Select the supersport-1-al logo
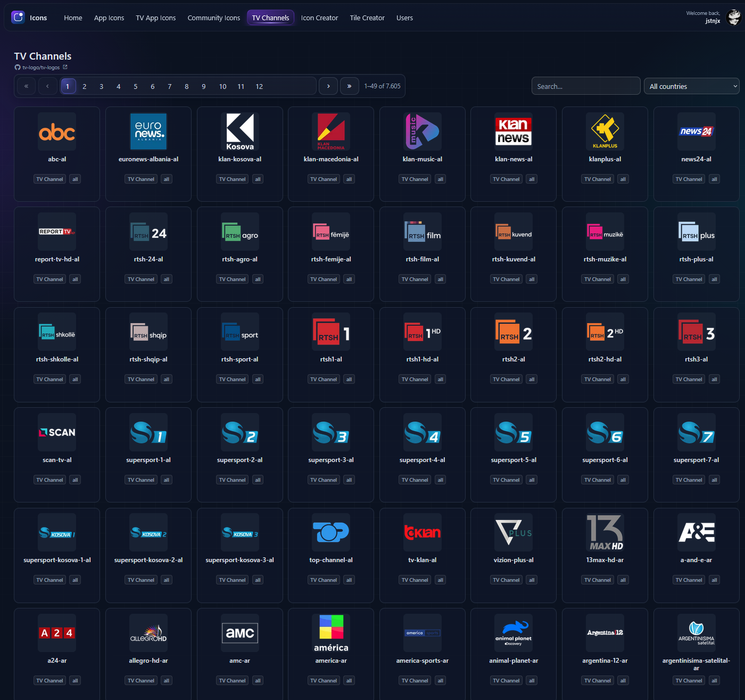 click(148, 432)
